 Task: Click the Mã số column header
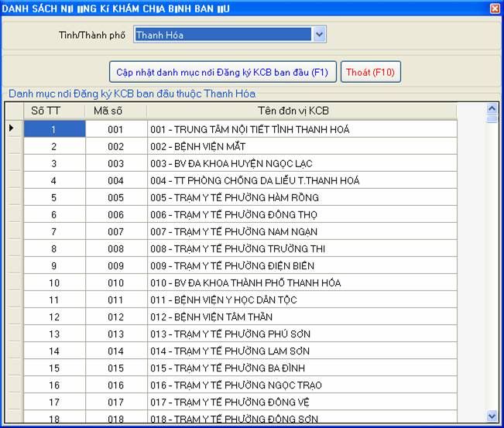116,111
